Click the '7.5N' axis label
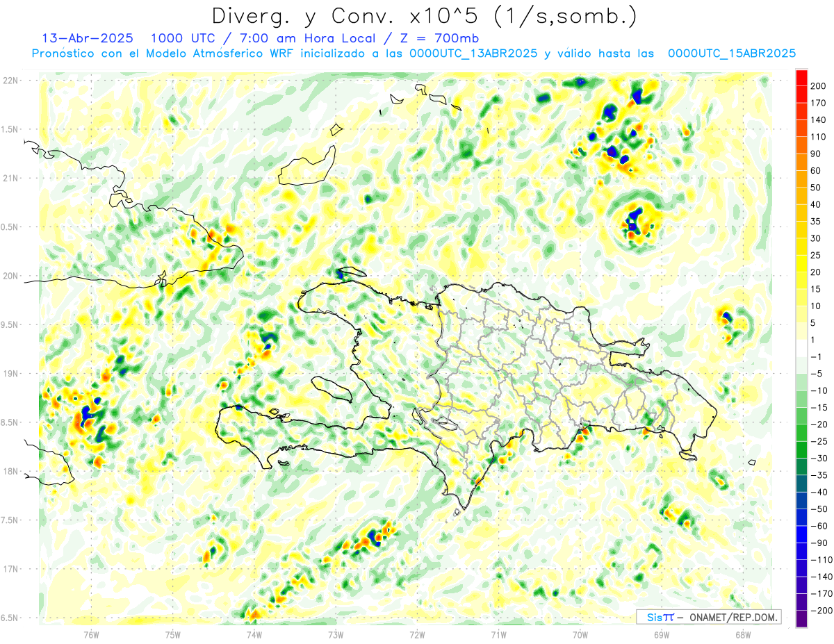834x644 pixels. point(10,520)
